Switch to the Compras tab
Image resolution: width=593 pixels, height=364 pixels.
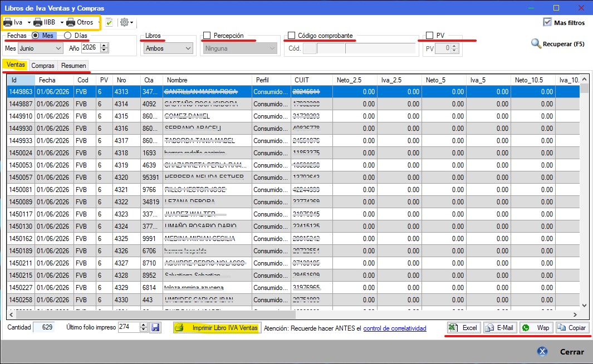click(x=43, y=66)
